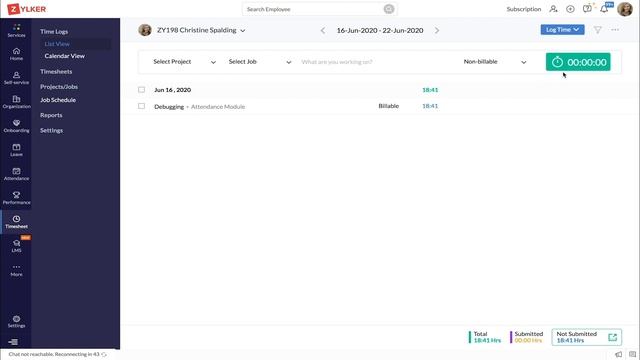Open Non-billable dropdown

tap(495, 62)
